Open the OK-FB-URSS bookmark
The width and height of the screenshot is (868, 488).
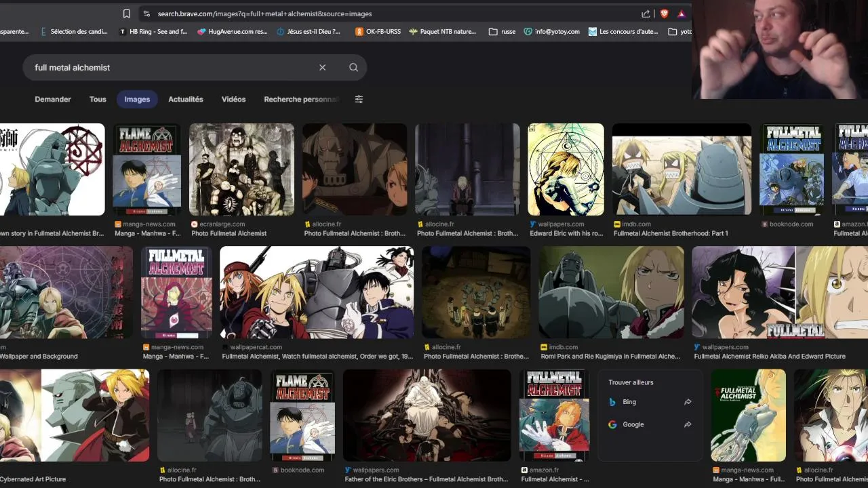pos(378,31)
